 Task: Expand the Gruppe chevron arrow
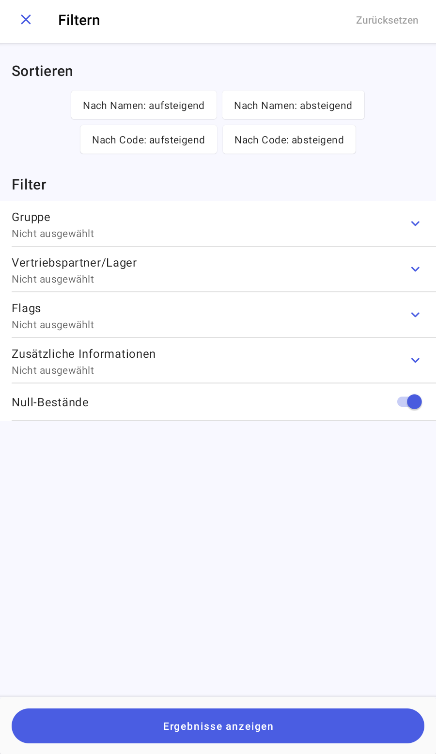click(x=415, y=224)
